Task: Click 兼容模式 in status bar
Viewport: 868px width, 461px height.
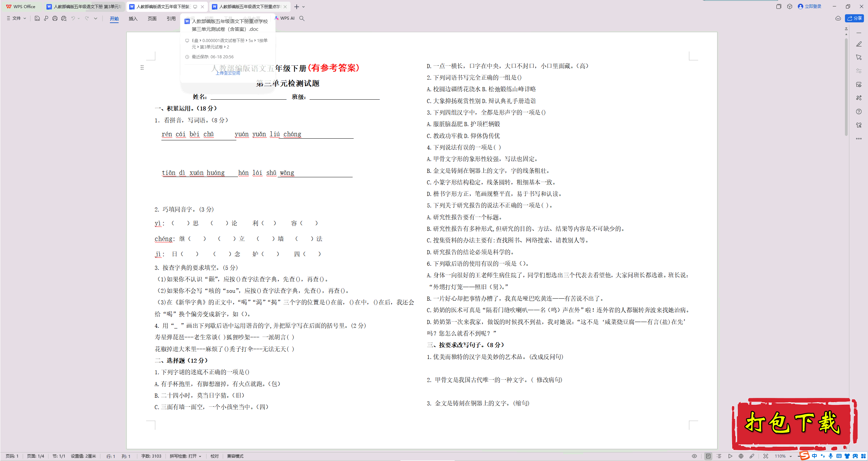Action: pyautogui.click(x=235, y=456)
